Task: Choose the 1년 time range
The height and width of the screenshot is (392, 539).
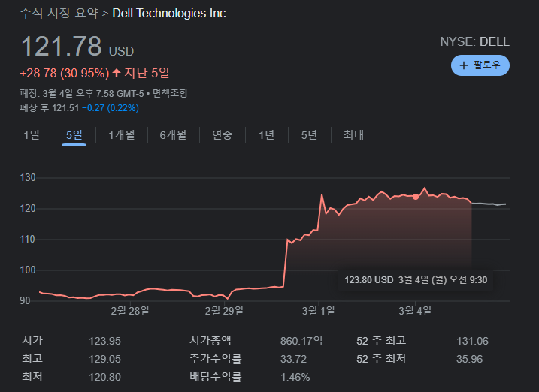Action: pos(266,135)
